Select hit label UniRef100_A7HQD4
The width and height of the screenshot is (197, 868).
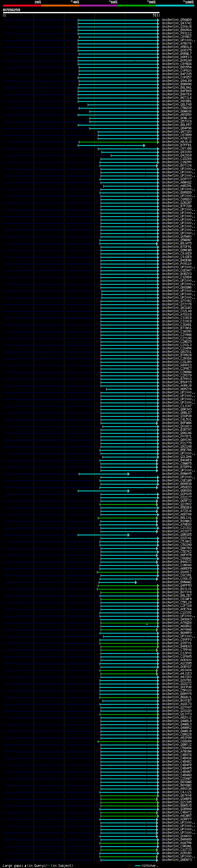click(177, 623)
